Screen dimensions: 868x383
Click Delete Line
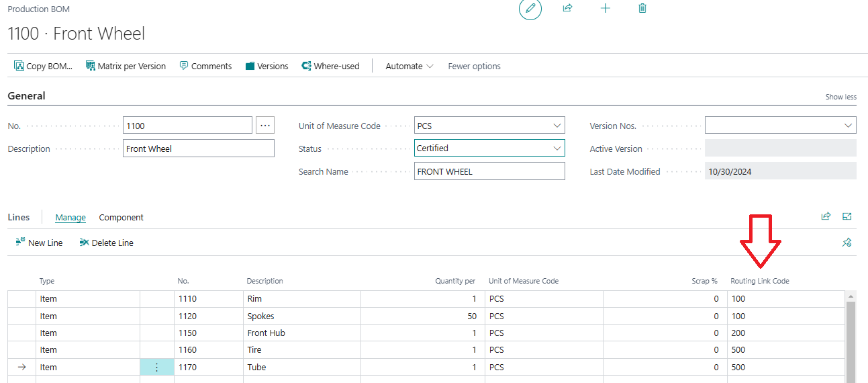coord(106,243)
